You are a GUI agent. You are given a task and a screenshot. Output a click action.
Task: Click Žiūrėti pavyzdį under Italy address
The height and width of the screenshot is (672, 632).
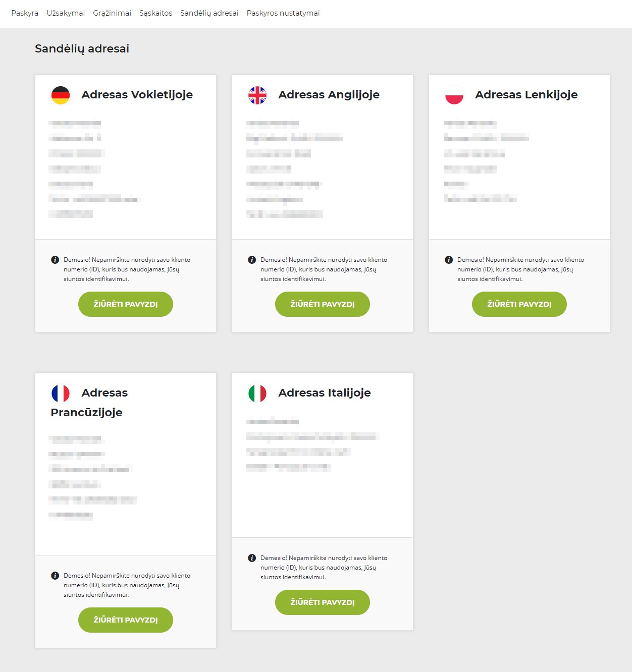(x=322, y=602)
